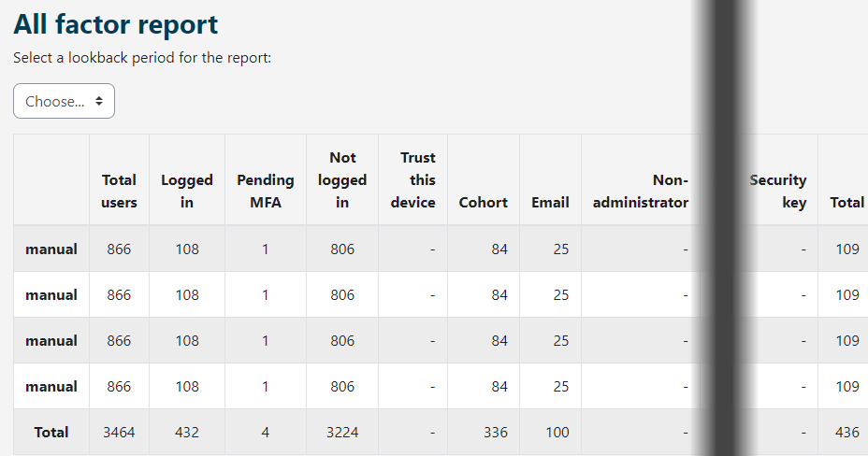Image resolution: width=868 pixels, height=456 pixels.
Task: Select the Cohort column header
Action: click(483, 202)
